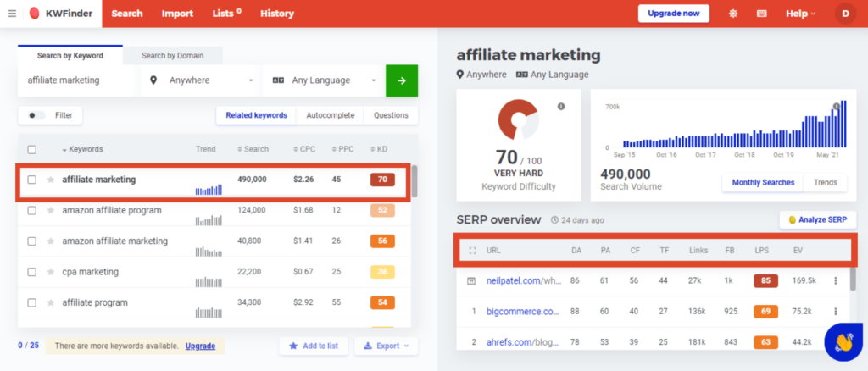Star the amazon affiliate program keyword
Viewport: 868px width, 371px height.
point(51,211)
